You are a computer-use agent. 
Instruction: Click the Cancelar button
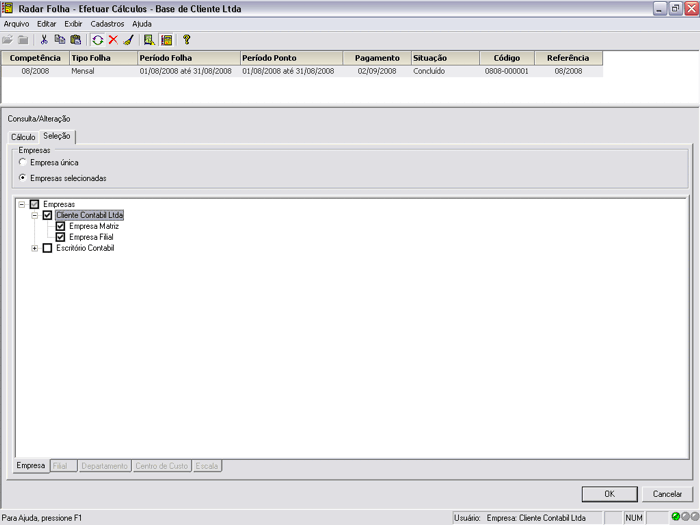point(667,494)
